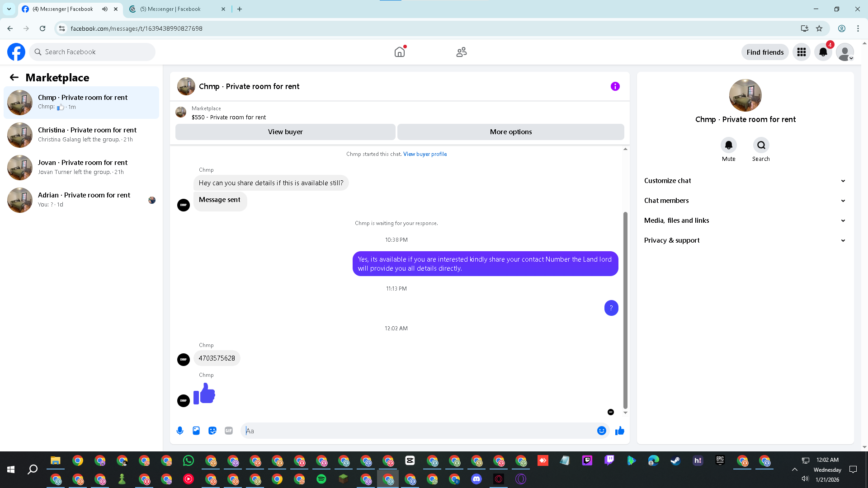Expand Chat members section
Image resolution: width=868 pixels, height=488 pixels.
[x=745, y=201]
